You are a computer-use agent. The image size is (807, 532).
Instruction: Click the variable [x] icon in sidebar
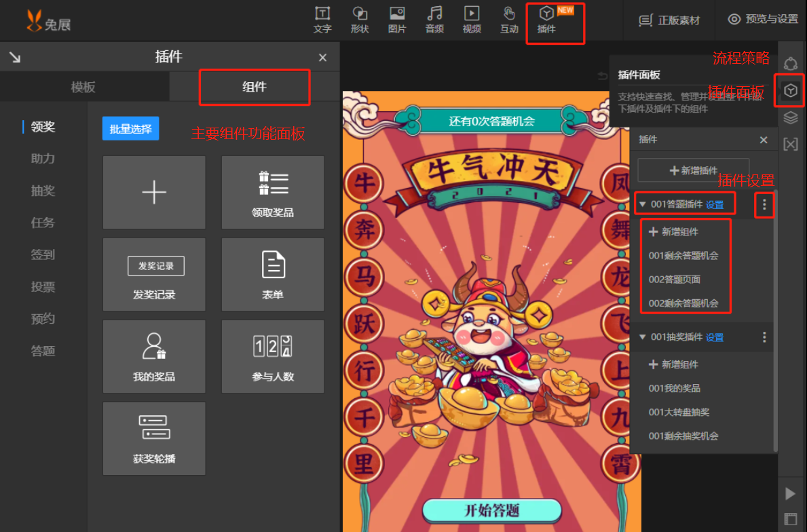coord(791,144)
